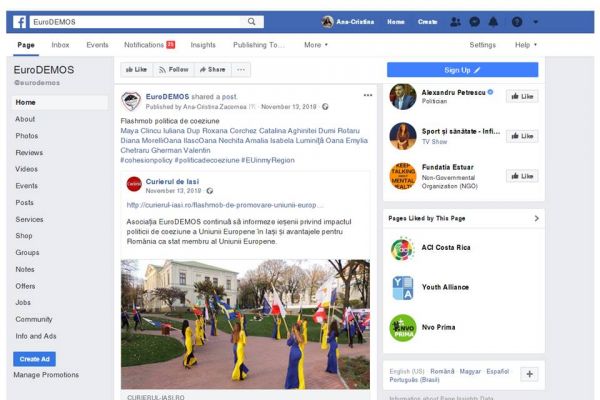The height and width of the screenshot is (400, 600).
Task: Click the search magnifier icon
Action: tap(251, 22)
